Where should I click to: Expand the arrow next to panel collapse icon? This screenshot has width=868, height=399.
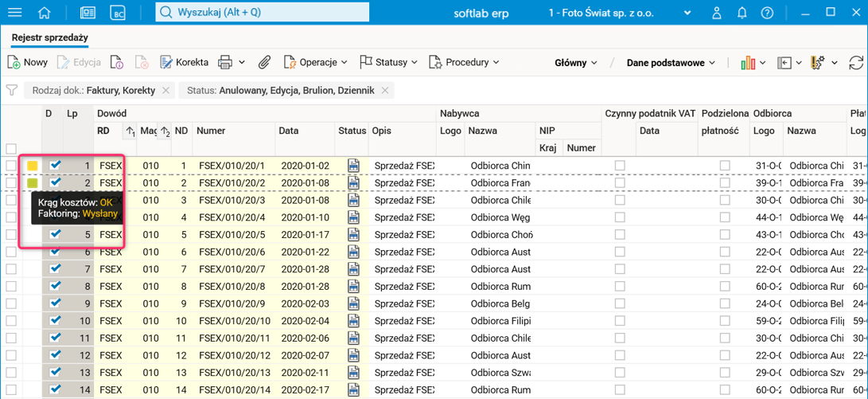799,63
